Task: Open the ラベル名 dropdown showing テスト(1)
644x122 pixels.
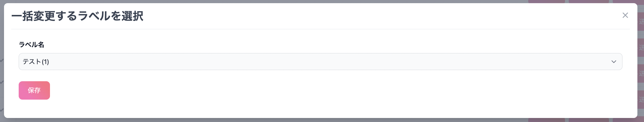Action: (x=320, y=61)
